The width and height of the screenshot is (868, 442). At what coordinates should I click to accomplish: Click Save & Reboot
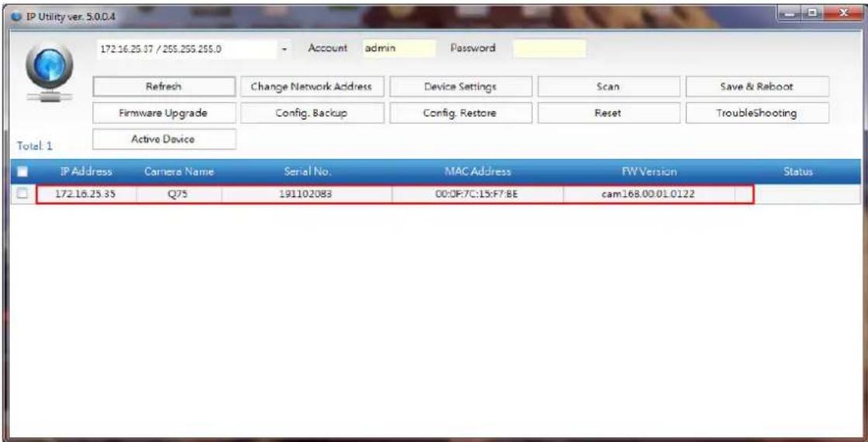pos(756,87)
